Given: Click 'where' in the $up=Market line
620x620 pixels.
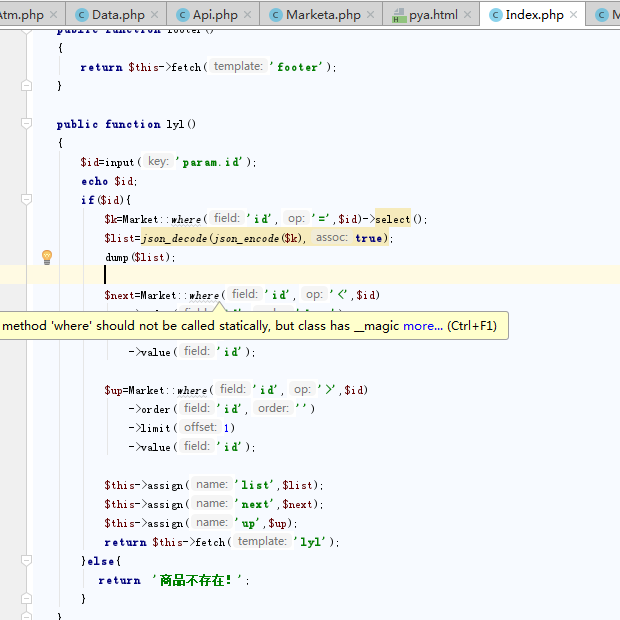Looking at the screenshot, I should coord(192,390).
